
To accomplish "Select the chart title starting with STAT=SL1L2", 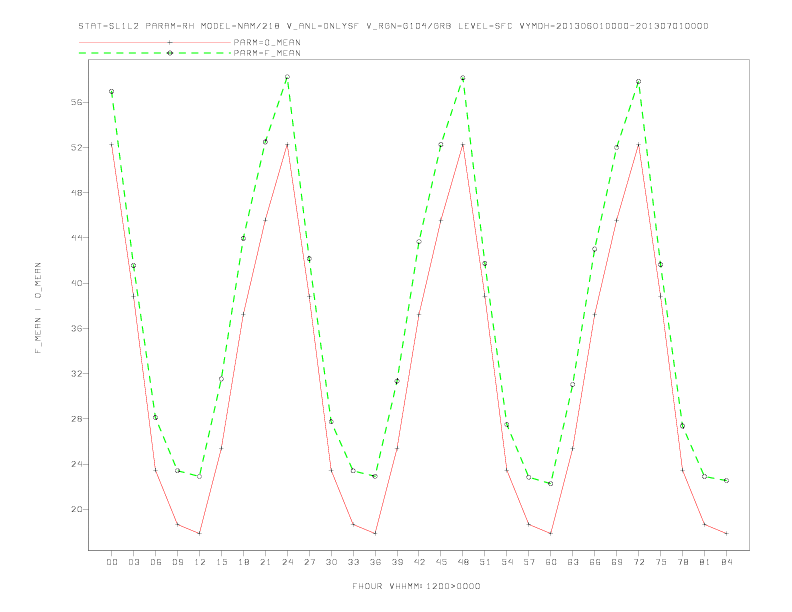I will tap(393, 26).
